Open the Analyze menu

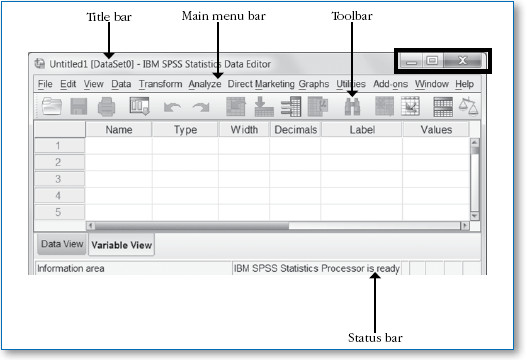205,84
